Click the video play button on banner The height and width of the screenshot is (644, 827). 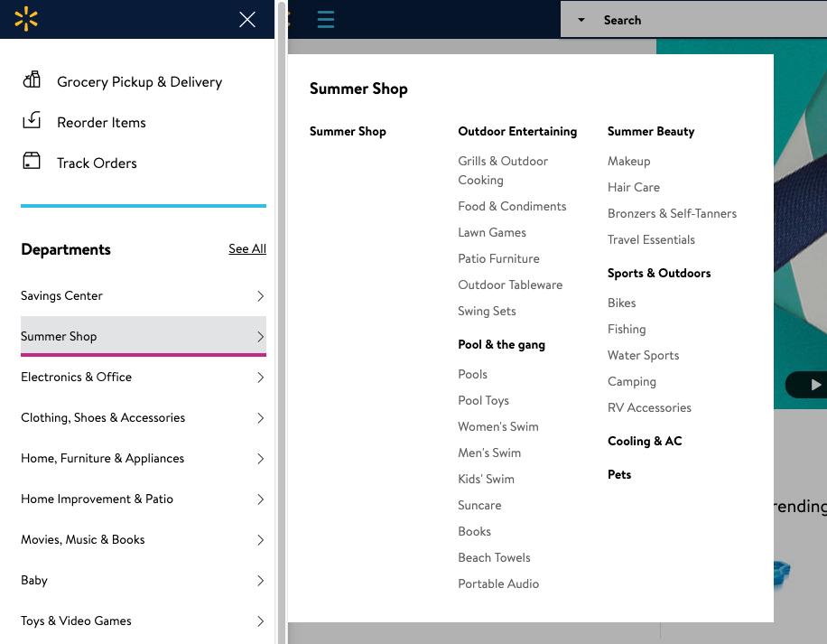815,385
